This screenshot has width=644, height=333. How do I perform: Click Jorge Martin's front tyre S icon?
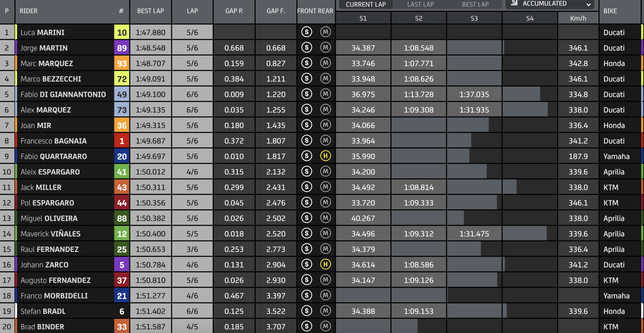tap(307, 48)
